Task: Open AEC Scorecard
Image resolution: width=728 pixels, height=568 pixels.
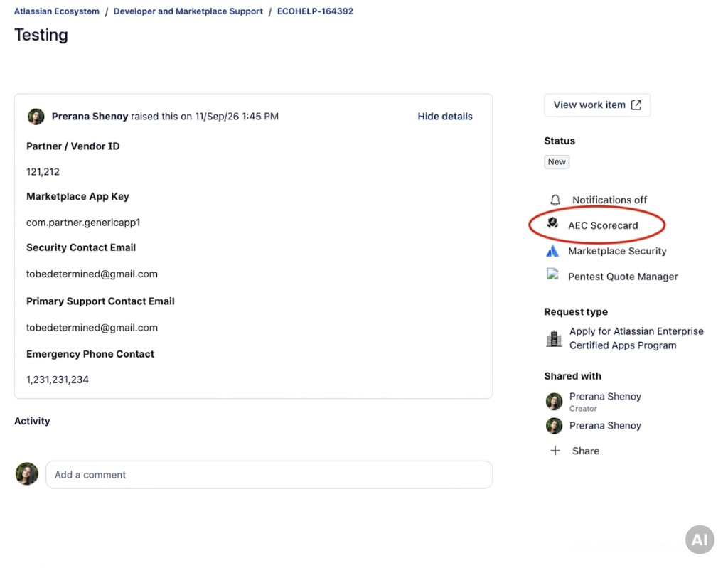Action: pos(603,226)
